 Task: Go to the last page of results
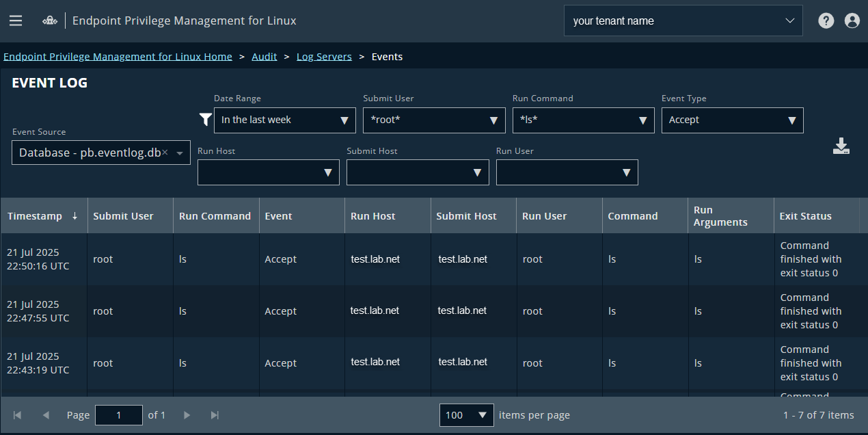tap(215, 415)
